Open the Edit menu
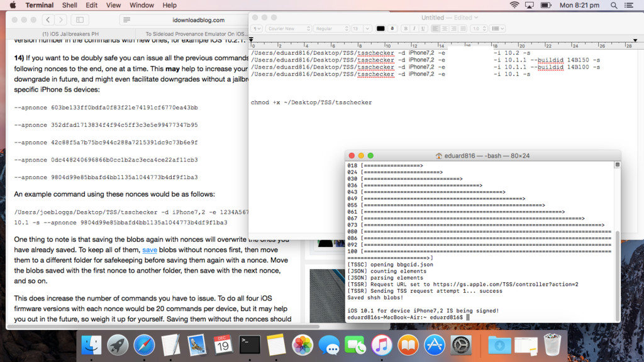 point(91,5)
